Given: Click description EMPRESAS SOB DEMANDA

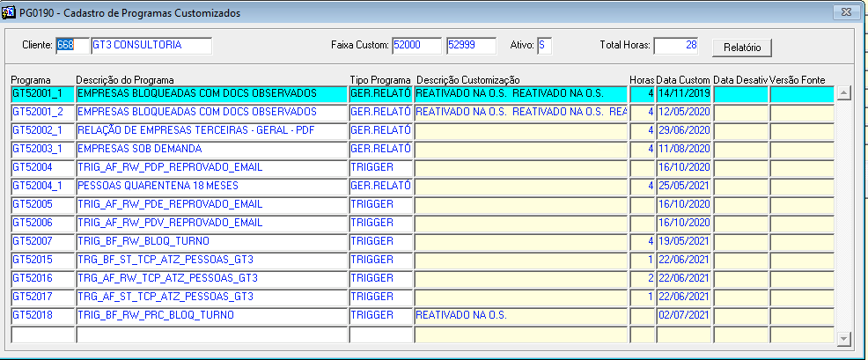Looking at the screenshot, I should coord(212,150).
